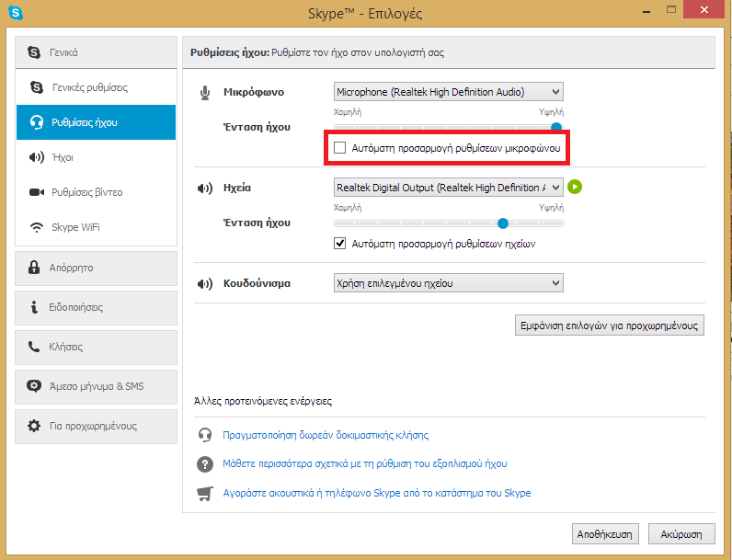Click the shopping cart icon

pos(205,493)
